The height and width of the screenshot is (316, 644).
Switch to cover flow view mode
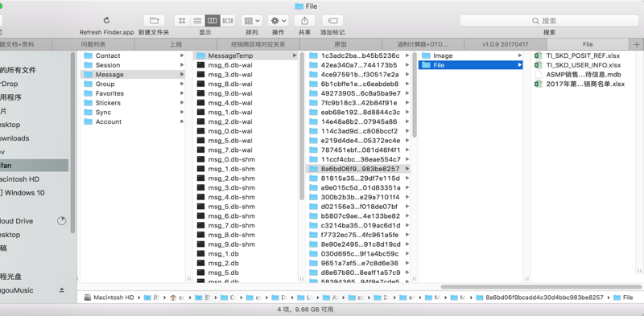[x=228, y=21]
